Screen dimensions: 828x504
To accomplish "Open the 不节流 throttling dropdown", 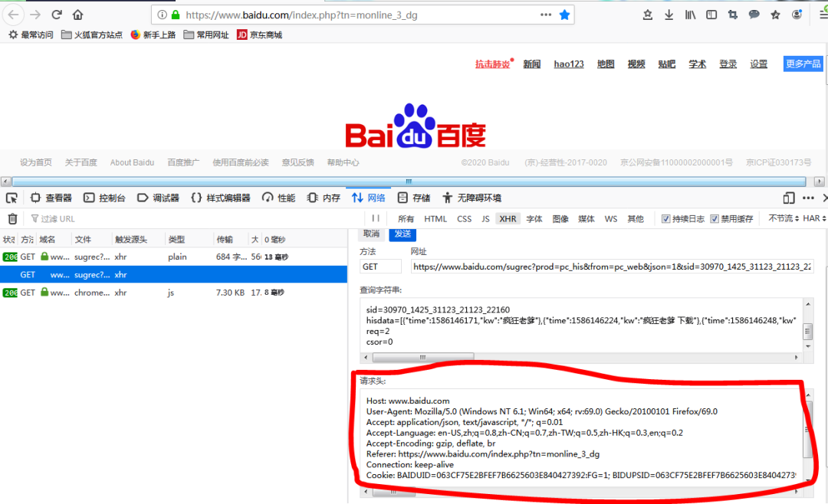I will click(x=783, y=218).
